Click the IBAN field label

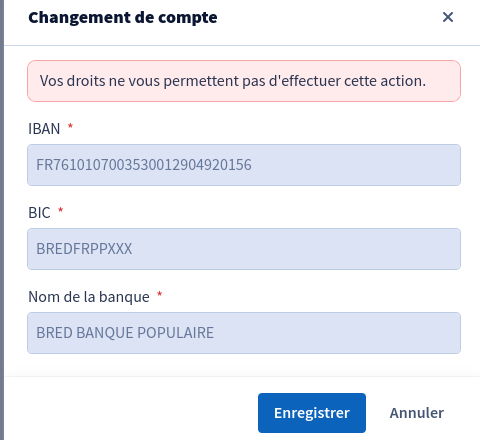pyautogui.click(x=44, y=129)
